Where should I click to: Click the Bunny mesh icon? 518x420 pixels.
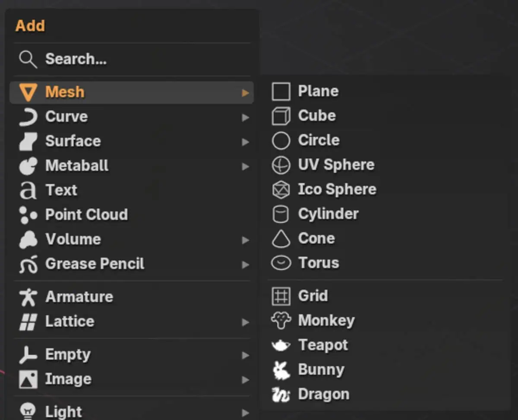[281, 370]
